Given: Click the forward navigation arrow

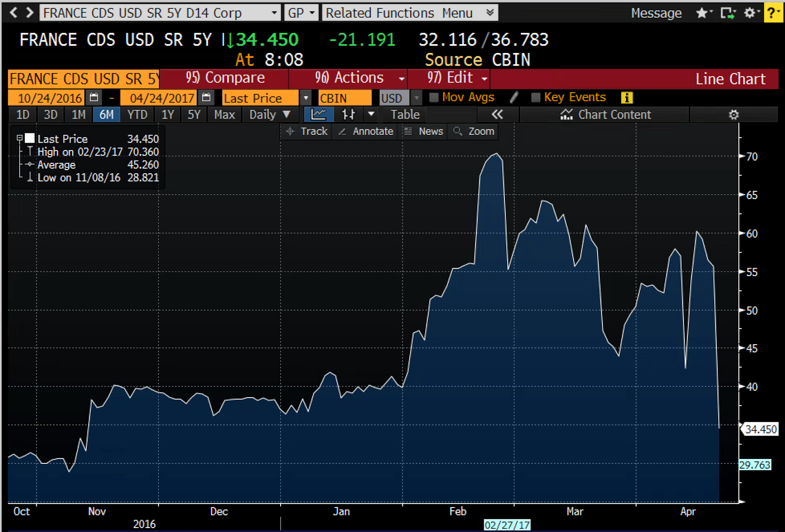Looking at the screenshot, I should pos(30,12).
